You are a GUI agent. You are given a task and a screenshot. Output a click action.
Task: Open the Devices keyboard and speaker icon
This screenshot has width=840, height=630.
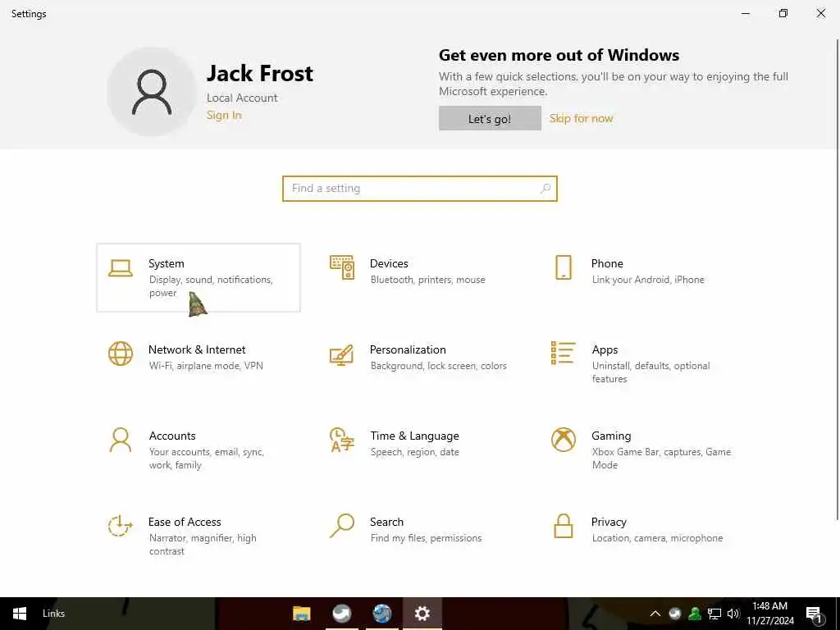(342, 267)
